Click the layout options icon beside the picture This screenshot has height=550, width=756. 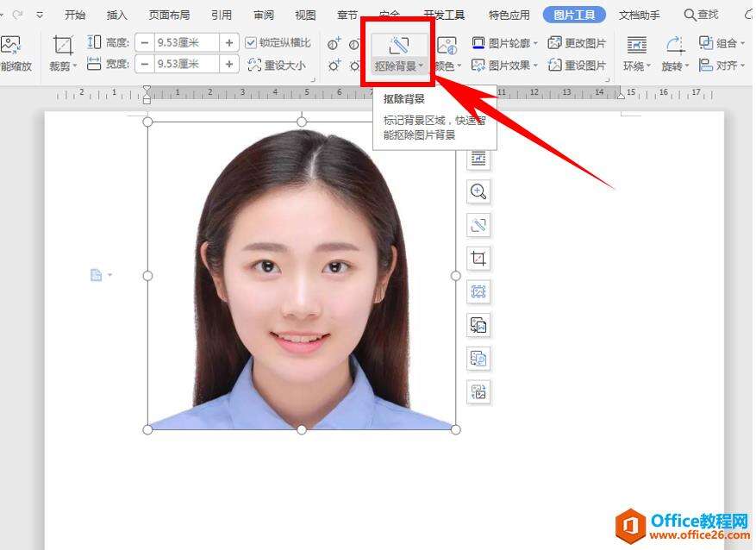[478, 159]
